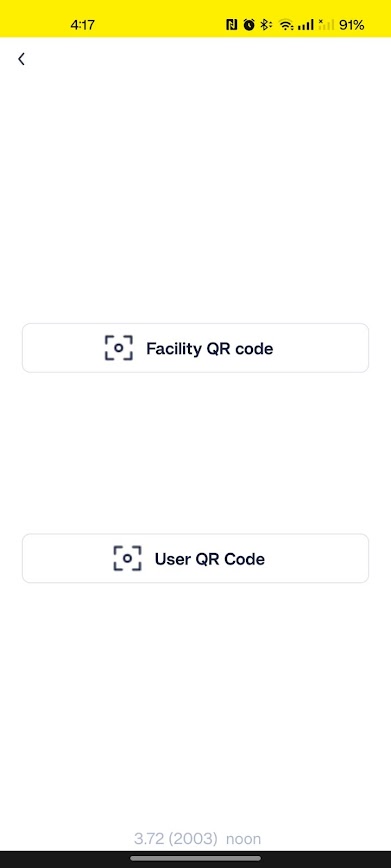Tap the first cellular signal bars icon
The width and height of the screenshot is (391, 868).
[x=306, y=24]
